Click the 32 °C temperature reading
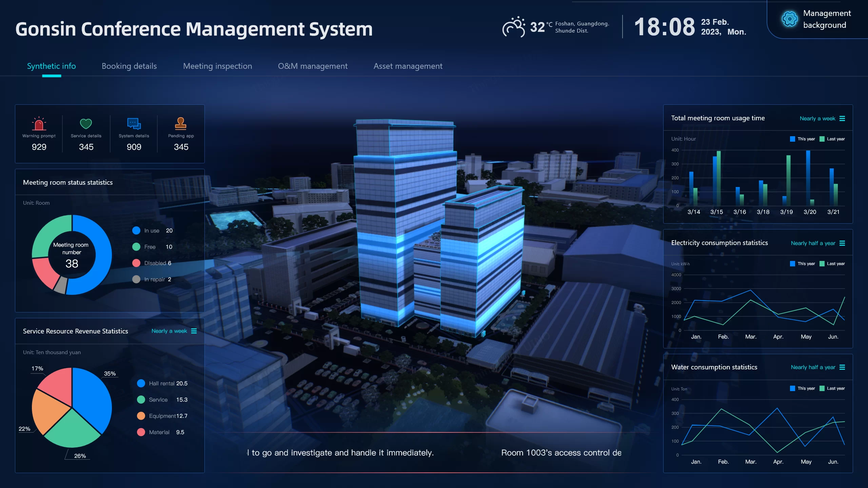This screenshot has width=868, height=488. click(541, 27)
